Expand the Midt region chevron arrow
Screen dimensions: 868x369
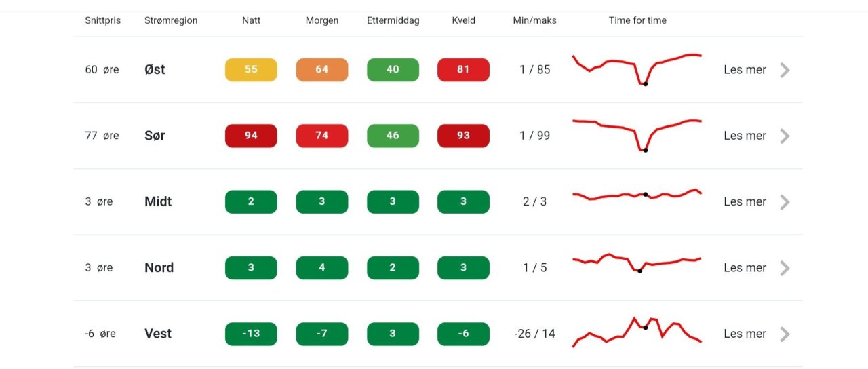pos(785,201)
